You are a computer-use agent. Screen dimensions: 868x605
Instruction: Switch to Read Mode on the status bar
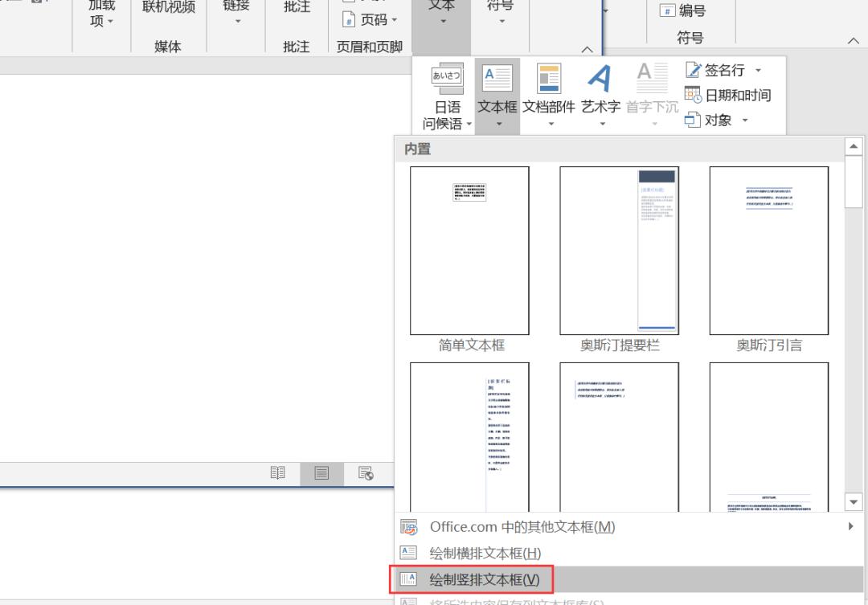[277, 473]
